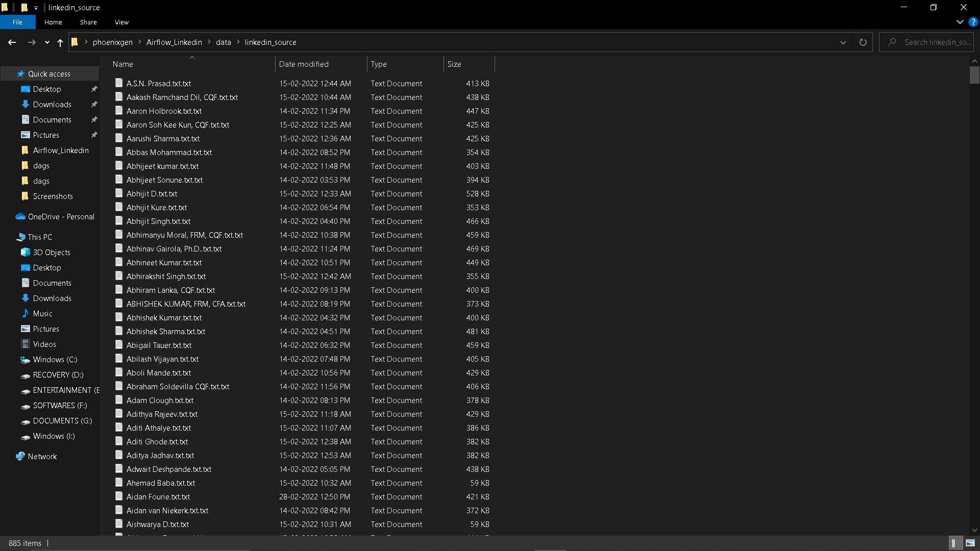The height and width of the screenshot is (551, 980).
Task: Expand the address bar history dropdown
Action: [x=843, y=42]
